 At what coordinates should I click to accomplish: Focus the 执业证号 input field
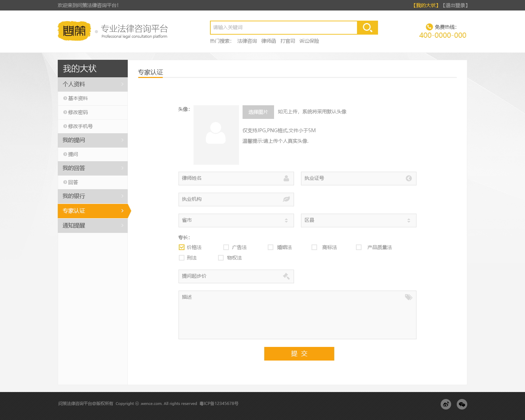(359, 178)
